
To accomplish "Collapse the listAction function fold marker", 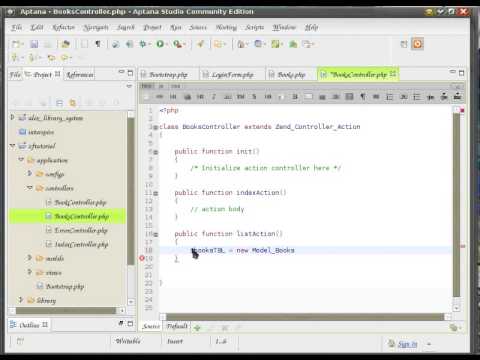I will [155, 234].
